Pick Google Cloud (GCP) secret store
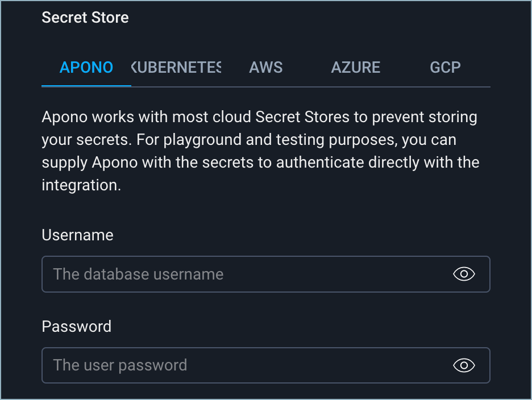Screen dimensions: 532x400 coord(445,68)
